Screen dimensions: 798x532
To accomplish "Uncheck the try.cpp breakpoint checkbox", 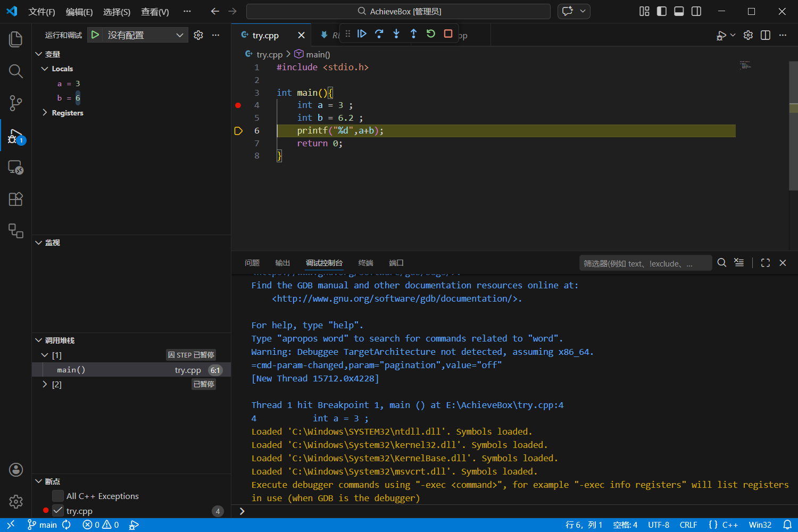I will [x=58, y=511].
